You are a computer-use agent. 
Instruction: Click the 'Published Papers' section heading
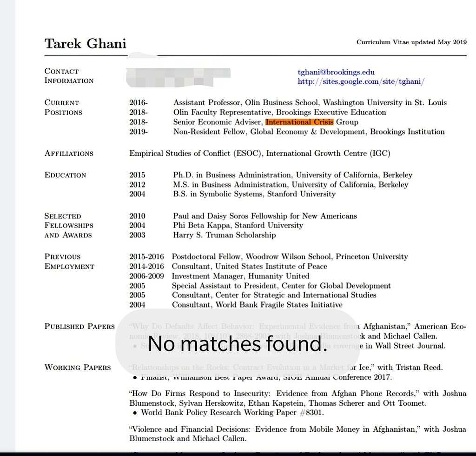(x=79, y=326)
